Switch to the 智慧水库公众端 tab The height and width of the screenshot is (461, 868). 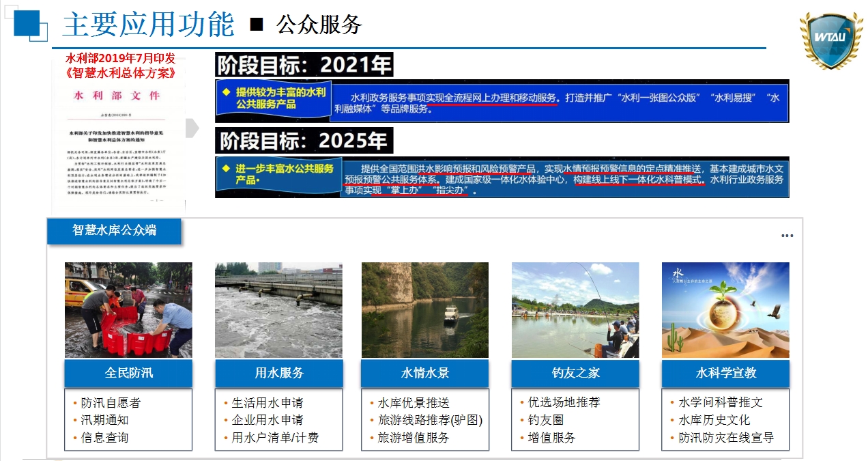113,232
